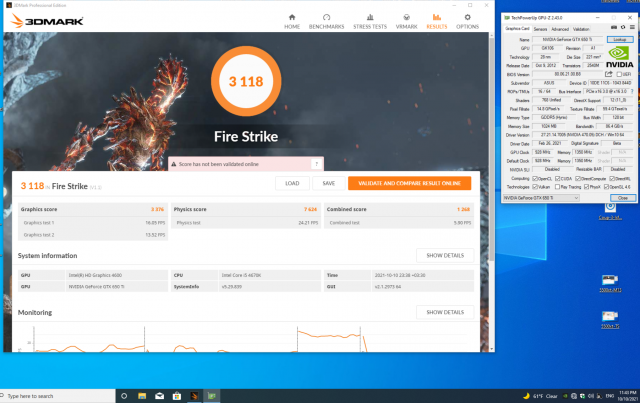Click the taskbar clock showing 10/10/2021

[x=627, y=396]
